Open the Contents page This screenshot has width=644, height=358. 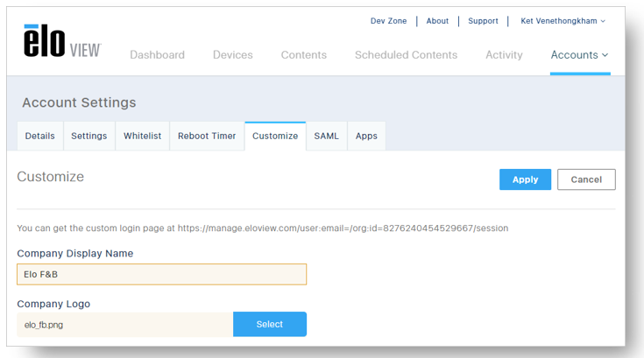[303, 55]
